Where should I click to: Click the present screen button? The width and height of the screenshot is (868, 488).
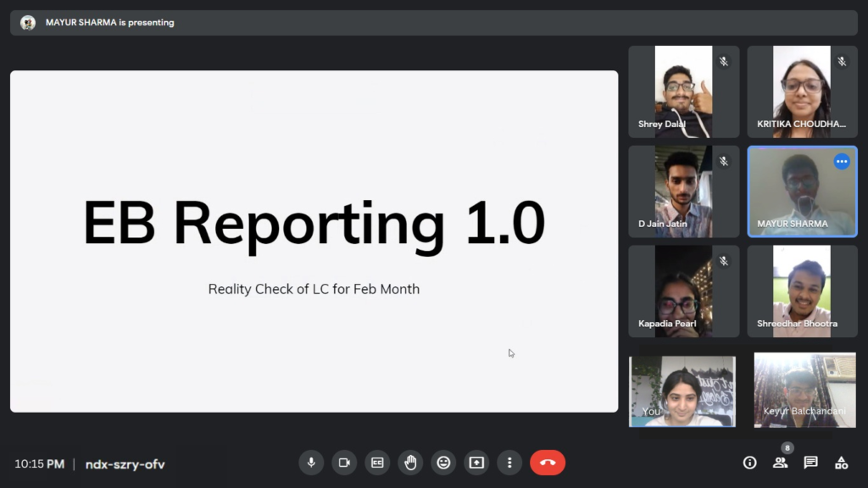(476, 463)
